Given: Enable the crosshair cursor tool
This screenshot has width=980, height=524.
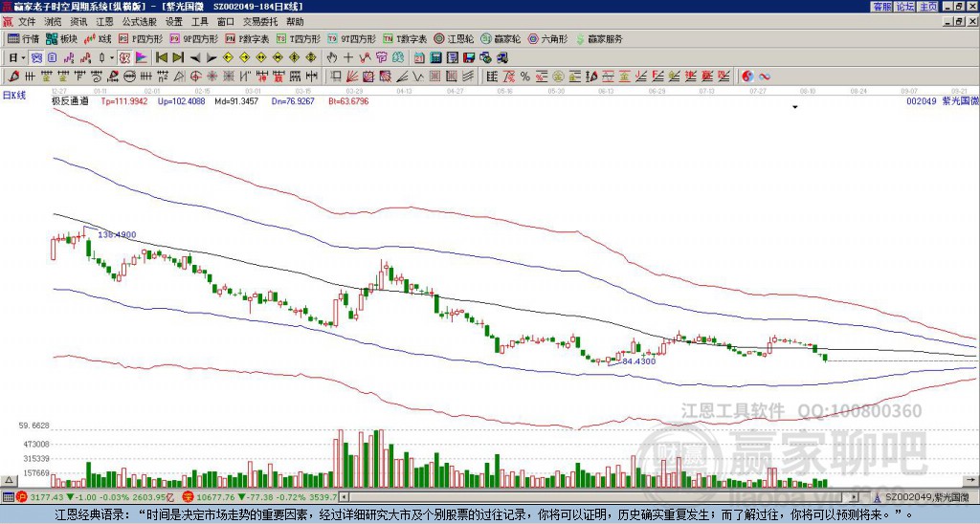Looking at the screenshot, I should 348,58.
